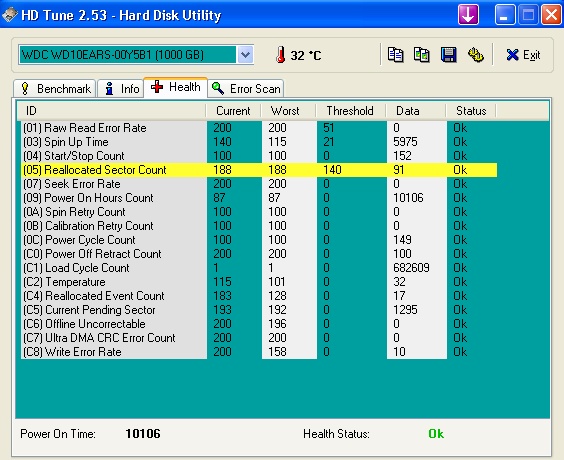Open the drive selection dropdown arrow

tap(245, 55)
